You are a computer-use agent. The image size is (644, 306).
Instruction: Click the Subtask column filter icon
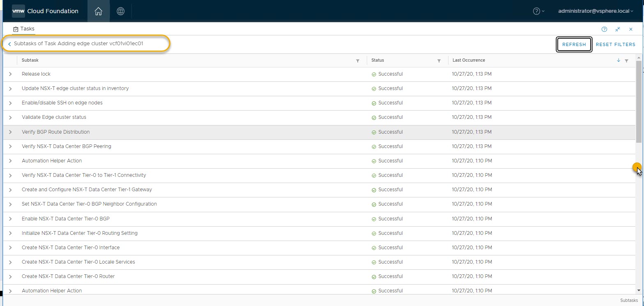358,61
